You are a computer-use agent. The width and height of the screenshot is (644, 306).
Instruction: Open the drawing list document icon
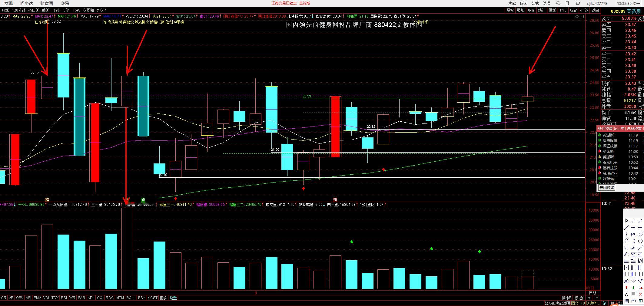pyautogui.click(x=626, y=301)
